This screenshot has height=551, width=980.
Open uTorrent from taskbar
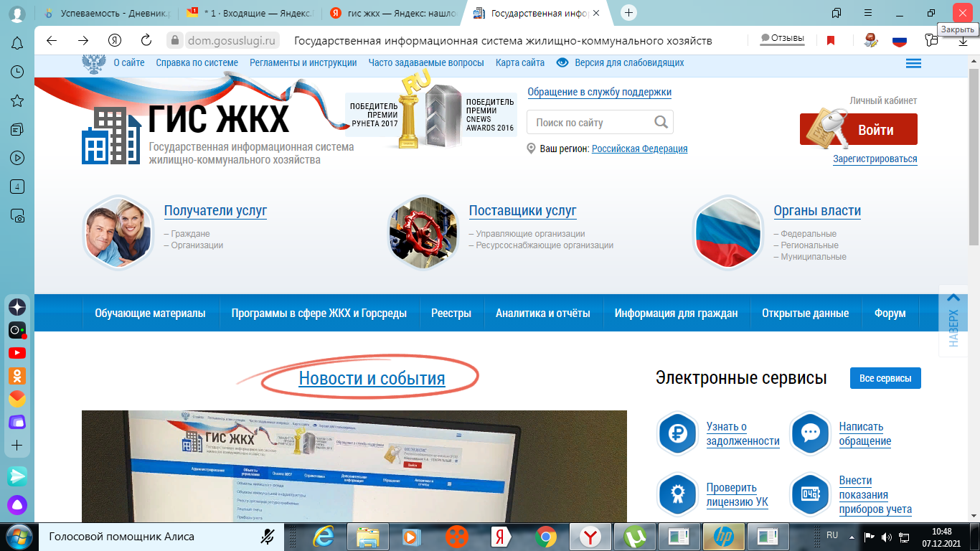(x=635, y=537)
